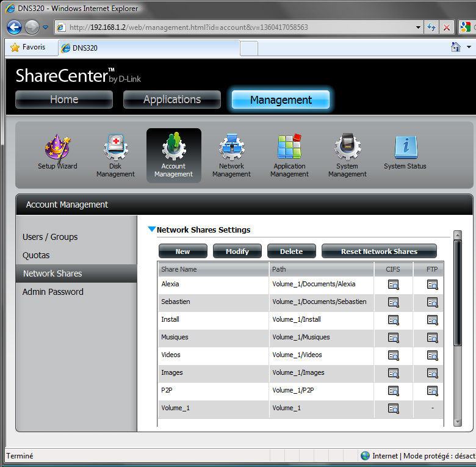This screenshot has height=467, width=476.
Task: Click the scrollbar up arrow
Action: click(x=458, y=234)
